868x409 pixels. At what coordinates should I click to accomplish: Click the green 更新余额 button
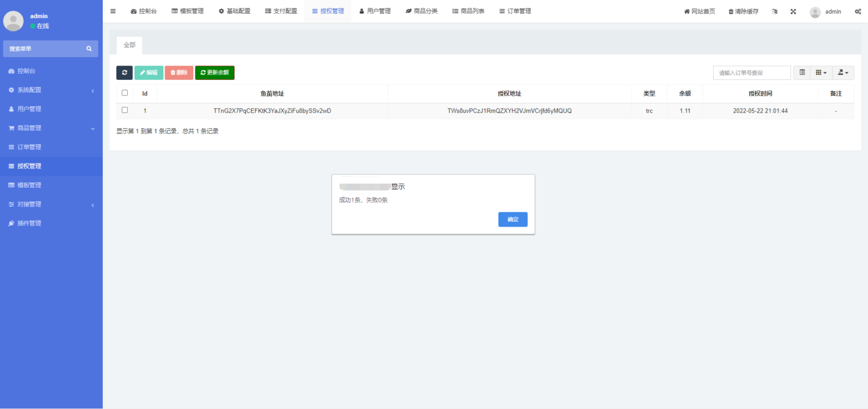coord(215,72)
